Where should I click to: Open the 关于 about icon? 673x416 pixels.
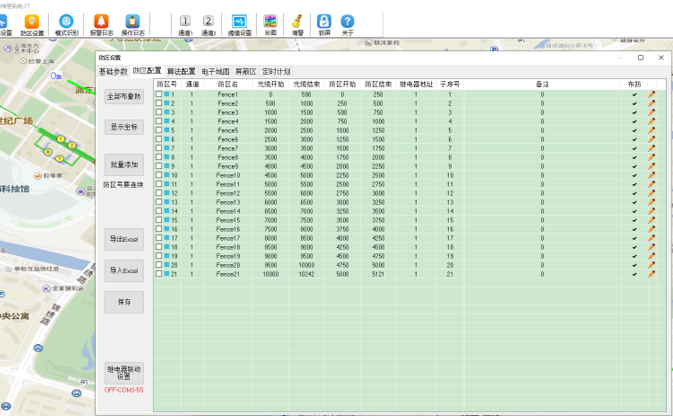point(347,24)
